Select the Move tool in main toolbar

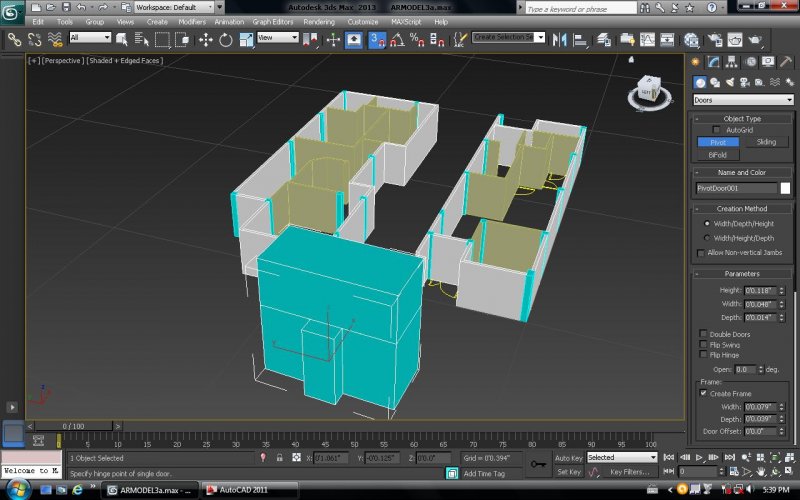tap(206, 40)
